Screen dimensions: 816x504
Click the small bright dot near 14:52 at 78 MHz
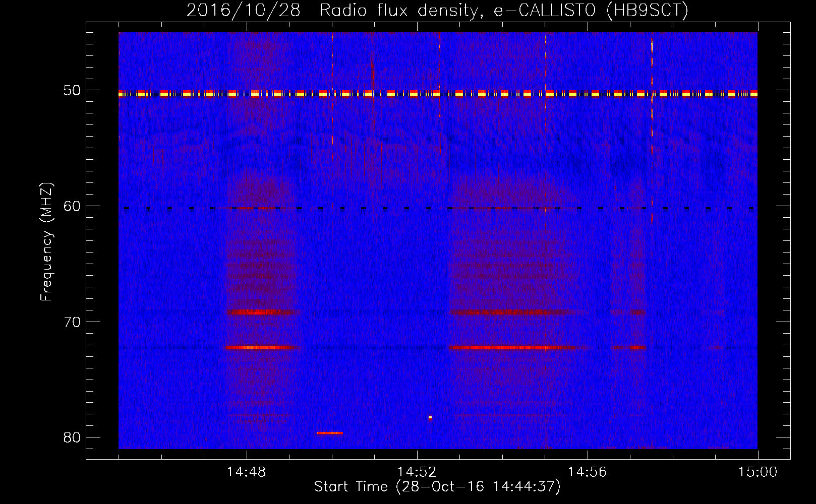430,417
